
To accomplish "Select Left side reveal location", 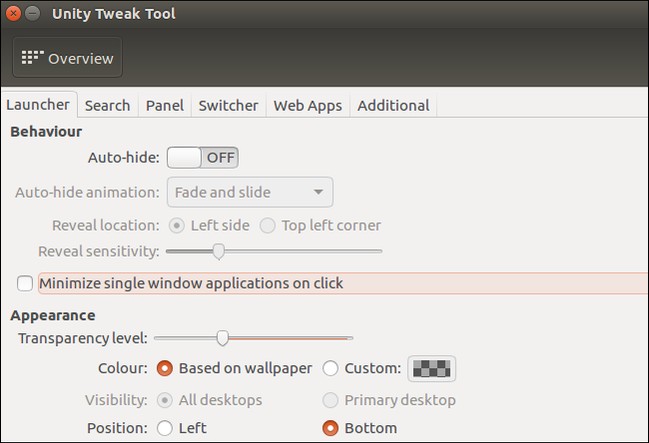I will point(177,226).
